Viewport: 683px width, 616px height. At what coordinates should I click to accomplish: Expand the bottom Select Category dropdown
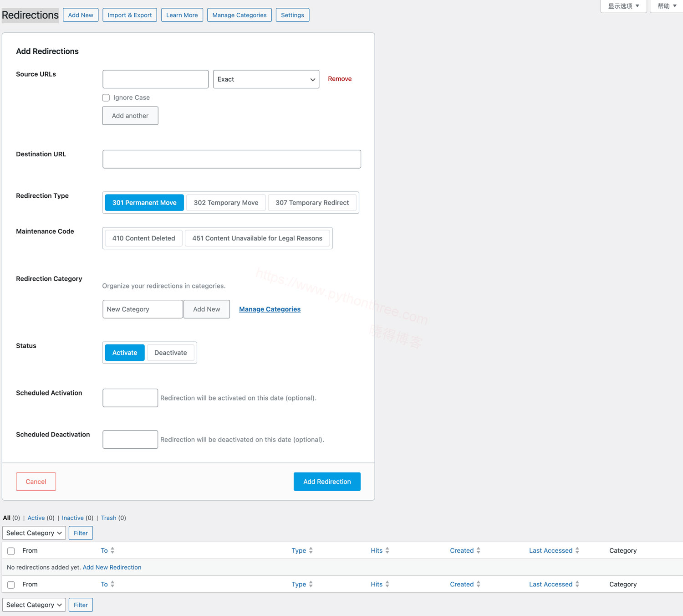tap(34, 605)
